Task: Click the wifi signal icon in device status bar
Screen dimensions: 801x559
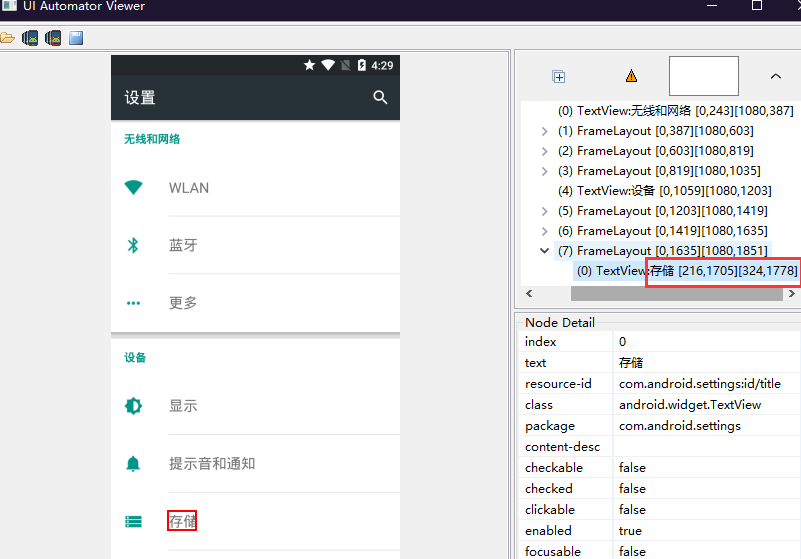Action: point(328,65)
